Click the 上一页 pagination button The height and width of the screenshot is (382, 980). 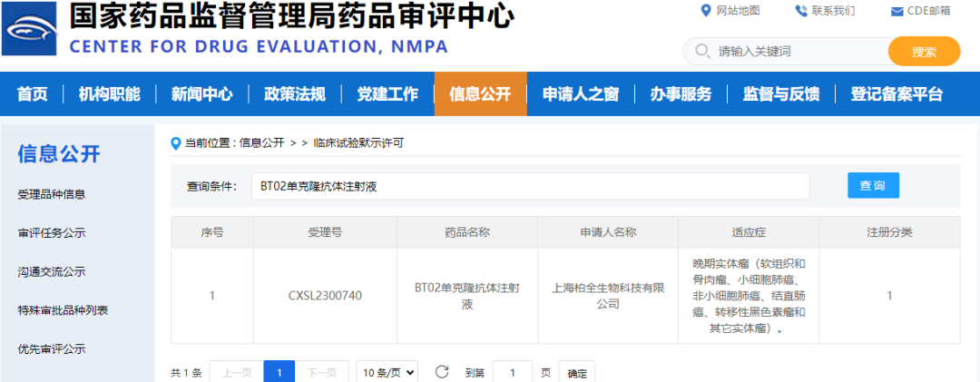(x=237, y=373)
